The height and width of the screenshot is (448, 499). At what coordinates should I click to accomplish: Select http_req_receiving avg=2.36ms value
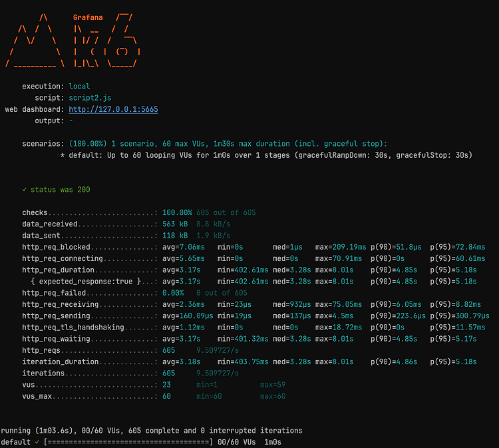[184, 304]
